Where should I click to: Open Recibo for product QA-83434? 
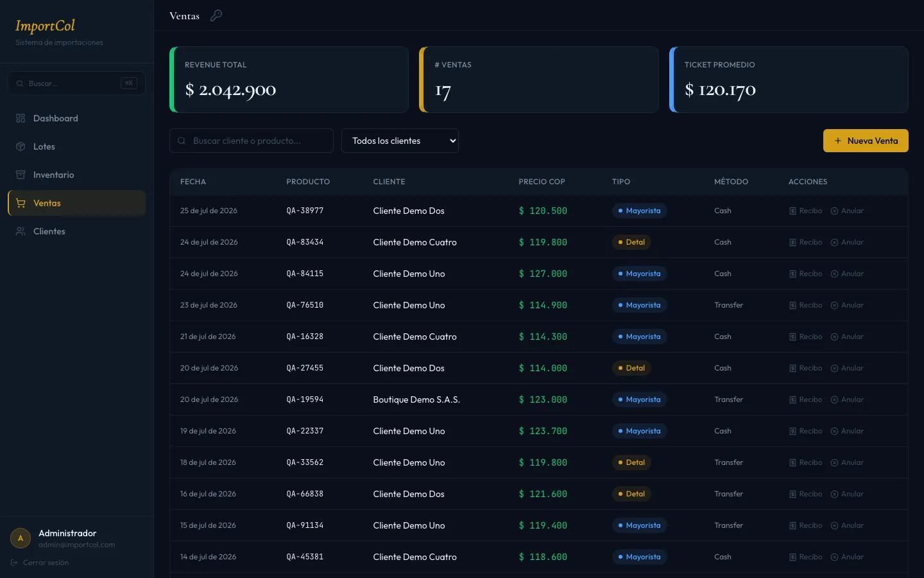tap(805, 242)
